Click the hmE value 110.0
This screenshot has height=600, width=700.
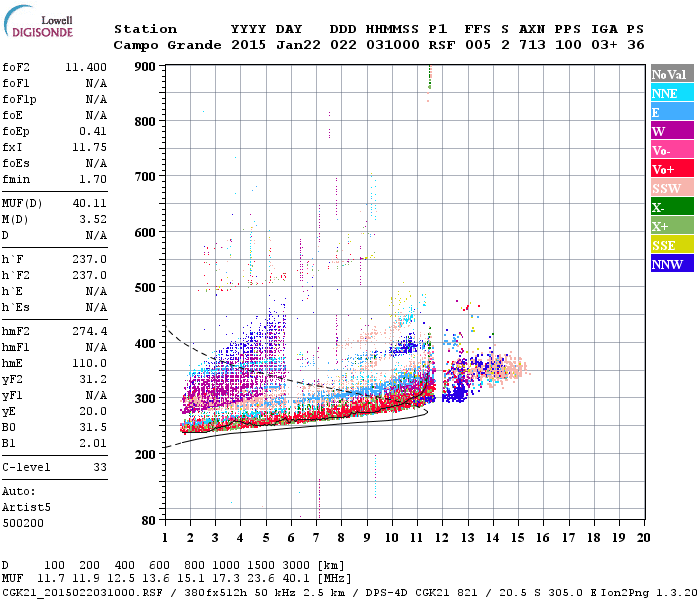point(89,363)
